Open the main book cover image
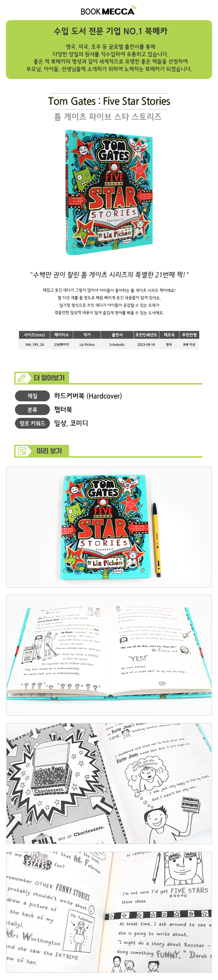This screenshot has height=980, width=218. point(109,192)
